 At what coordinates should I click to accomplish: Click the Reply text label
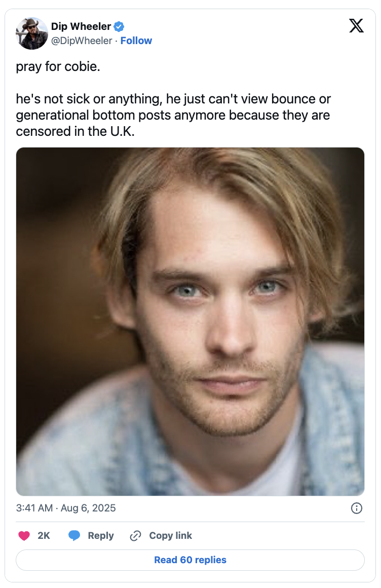(x=100, y=535)
